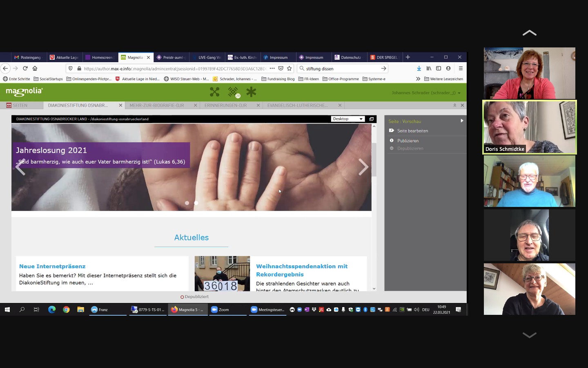Image resolution: width=588 pixels, height=368 pixels.
Task: Open the Magnolia app launcher icon
Action: (x=214, y=92)
